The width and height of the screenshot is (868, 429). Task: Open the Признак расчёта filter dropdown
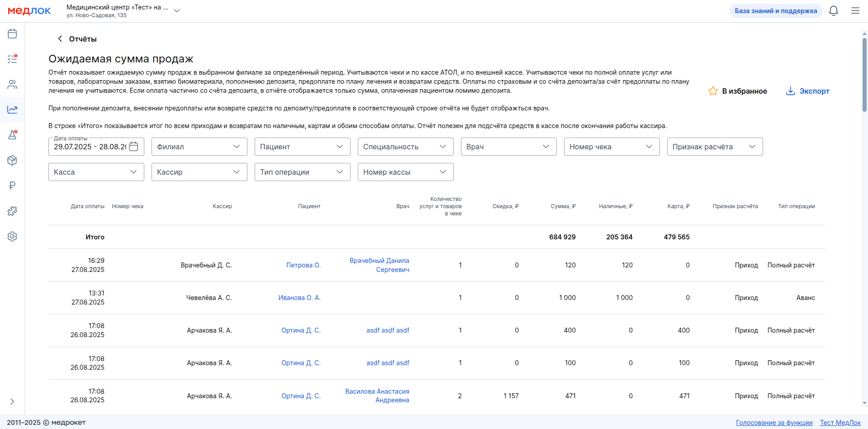[x=715, y=147]
